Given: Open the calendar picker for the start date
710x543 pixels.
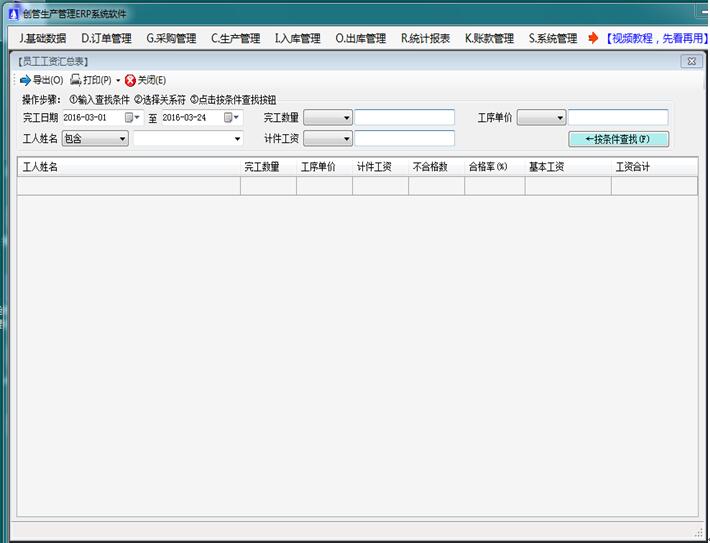Looking at the screenshot, I should 129,118.
